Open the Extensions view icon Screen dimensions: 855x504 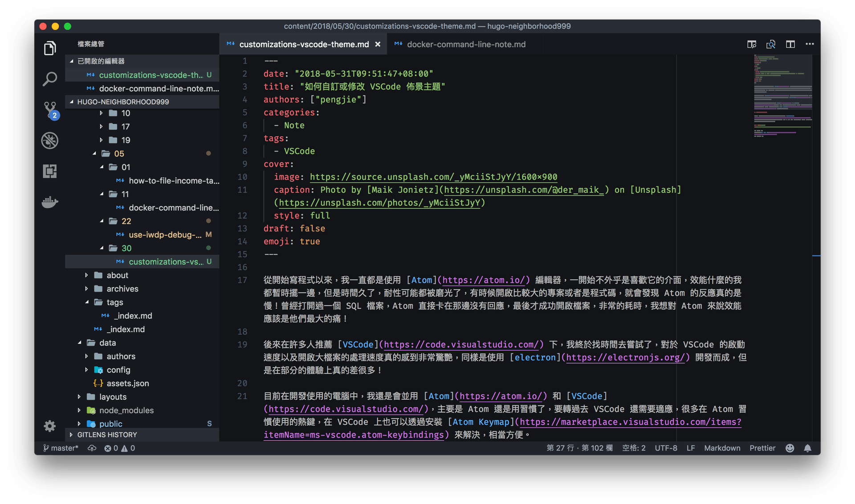[x=50, y=171]
